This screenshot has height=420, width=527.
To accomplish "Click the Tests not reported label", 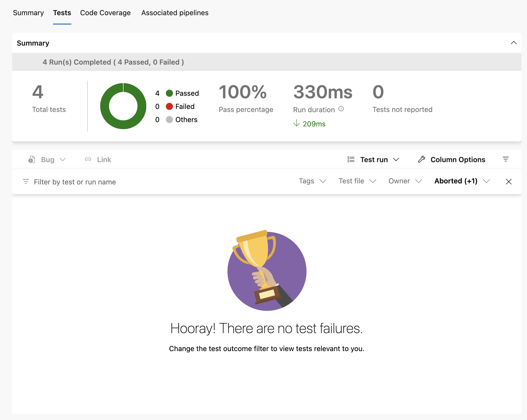I will click(402, 110).
